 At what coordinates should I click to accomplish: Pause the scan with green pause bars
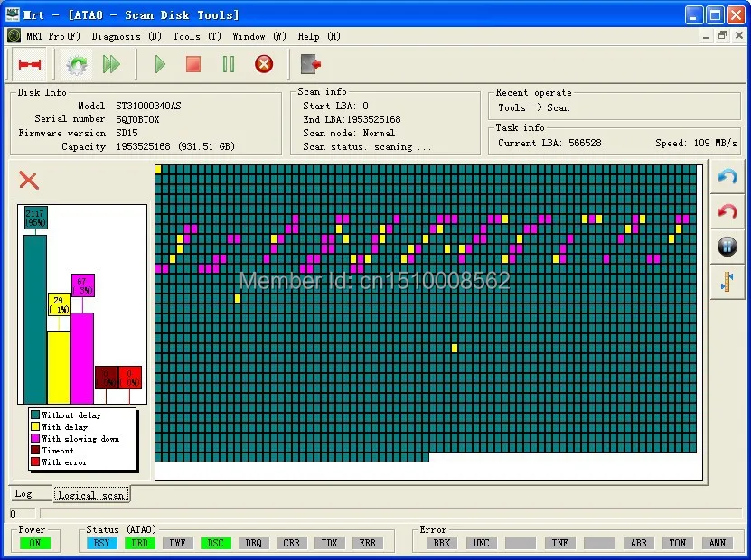coord(229,64)
